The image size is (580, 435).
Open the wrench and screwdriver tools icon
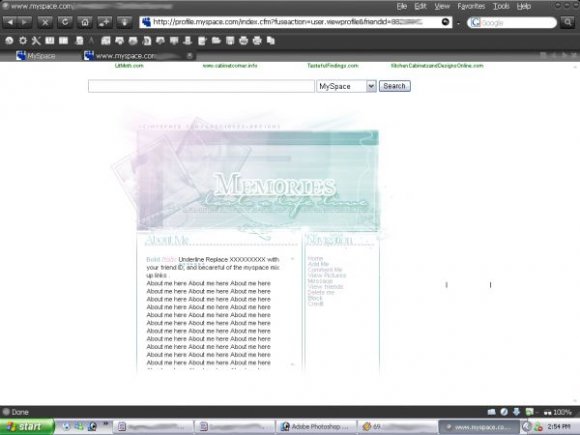(36, 40)
